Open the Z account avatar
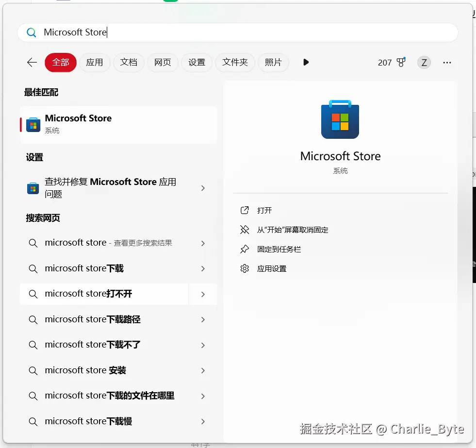This screenshot has height=448, width=476. tap(424, 63)
